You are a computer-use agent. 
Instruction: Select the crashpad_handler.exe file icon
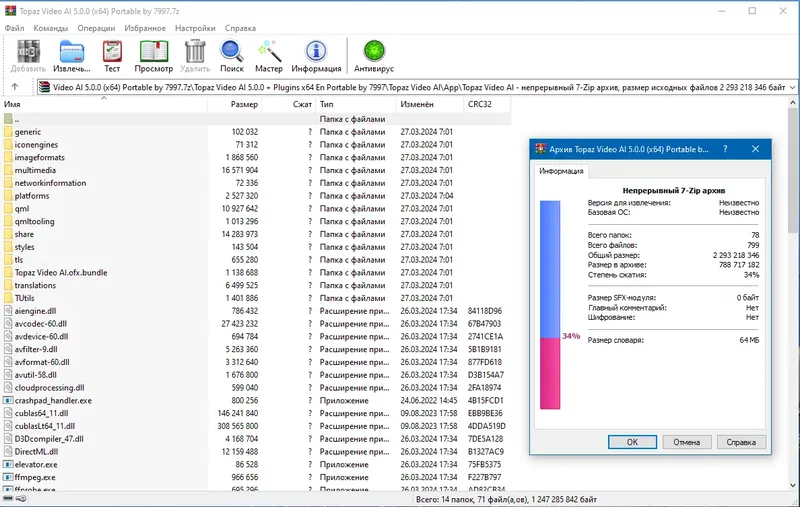pos(8,400)
